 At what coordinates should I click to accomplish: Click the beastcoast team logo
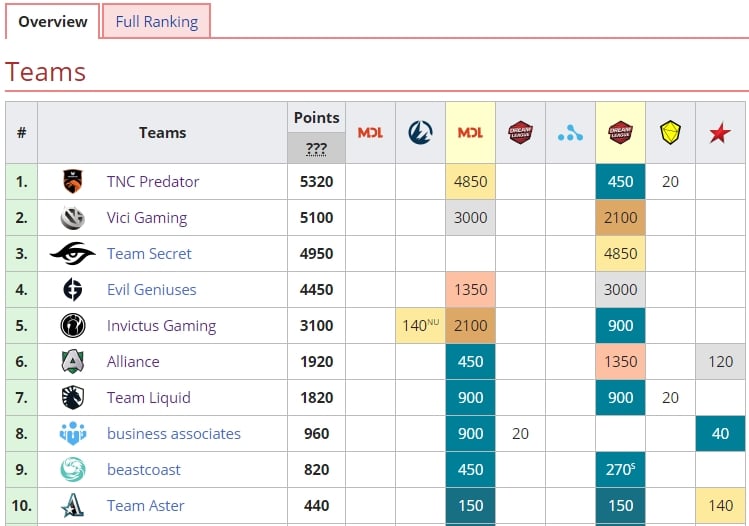[73, 470]
